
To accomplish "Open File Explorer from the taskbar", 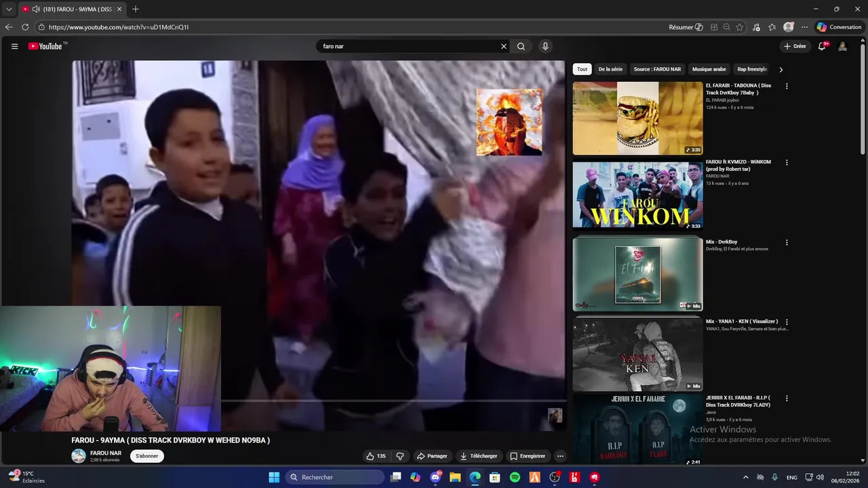I will click(x=455, y=477).
